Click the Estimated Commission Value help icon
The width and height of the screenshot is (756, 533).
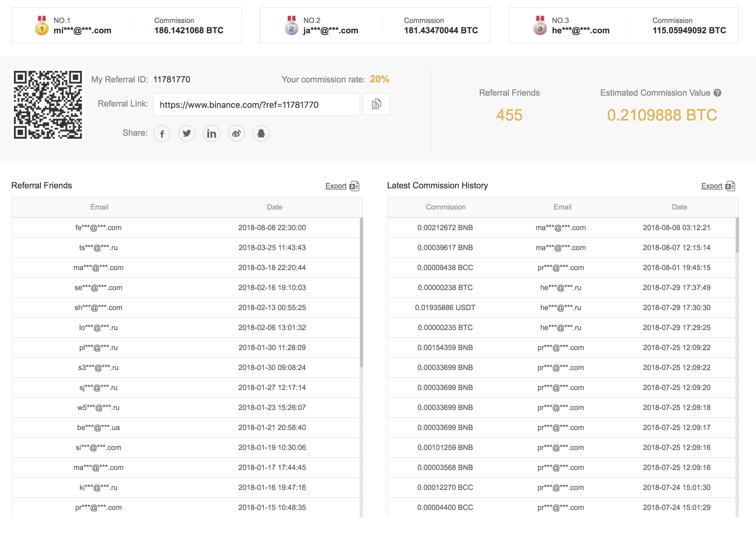[x=718, y=93]
